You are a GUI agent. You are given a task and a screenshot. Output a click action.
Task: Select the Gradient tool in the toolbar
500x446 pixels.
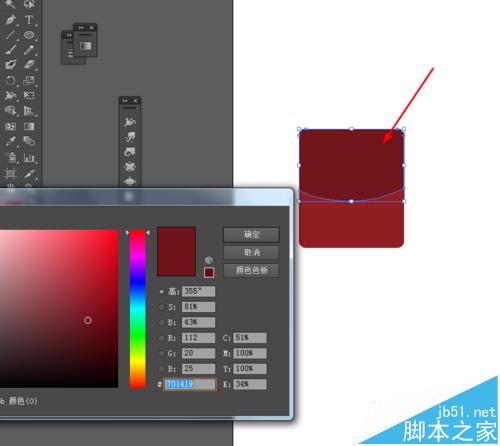click(29, 126)
